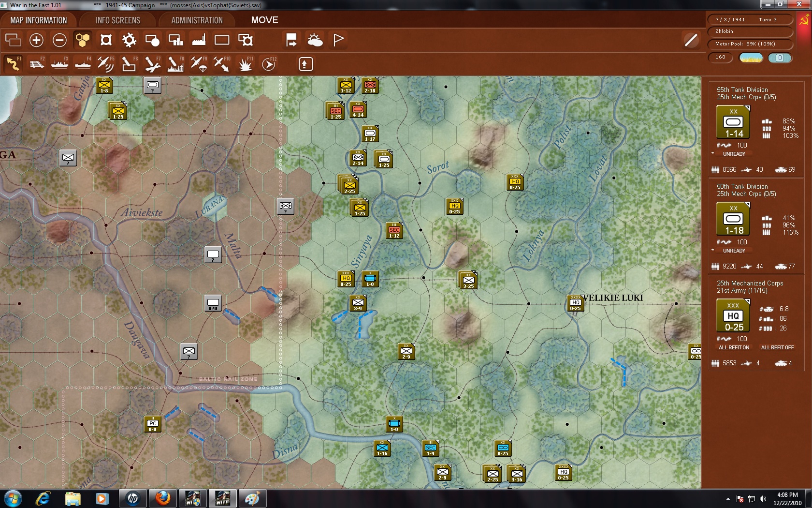The image size is (812, 508).
Task: Open Windows Explorer from taskbar
Action: click(x=72, y=498)
